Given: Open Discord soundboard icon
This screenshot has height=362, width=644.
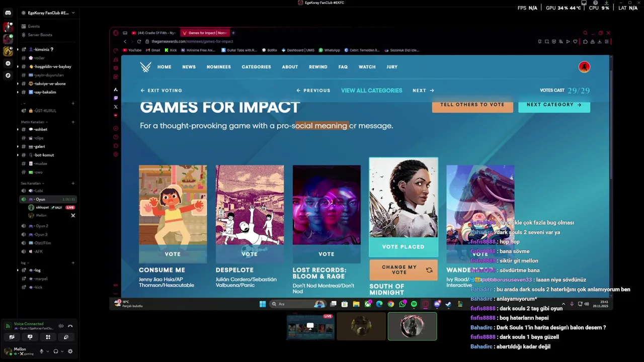Looking at the screenshot, I should coord(66,337).
